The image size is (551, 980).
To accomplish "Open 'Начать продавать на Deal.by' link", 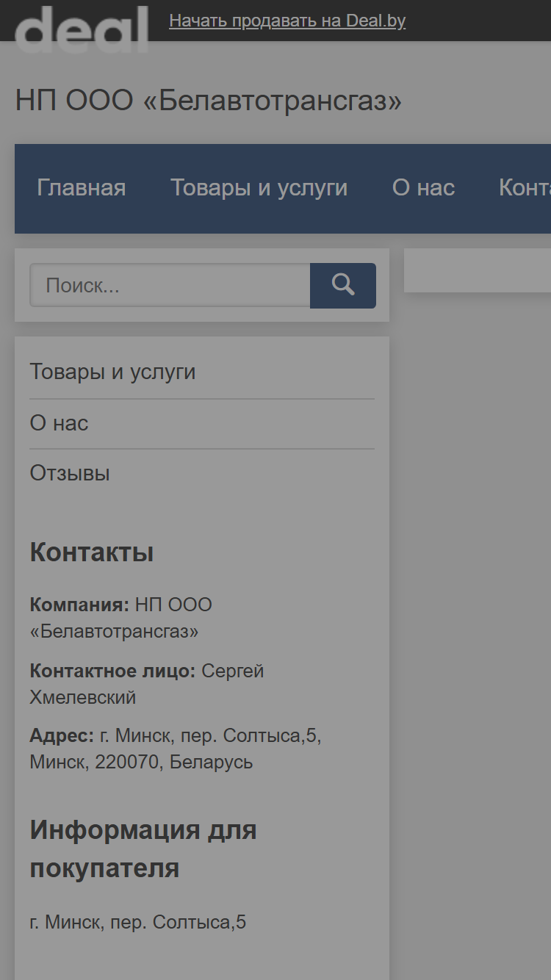I will 287,21.
